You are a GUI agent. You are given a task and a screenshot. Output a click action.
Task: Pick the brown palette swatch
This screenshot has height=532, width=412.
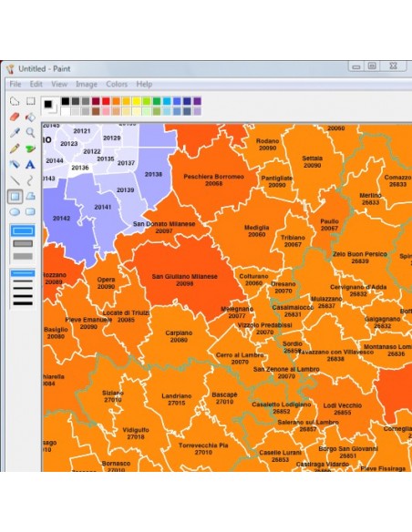[96, 111]
